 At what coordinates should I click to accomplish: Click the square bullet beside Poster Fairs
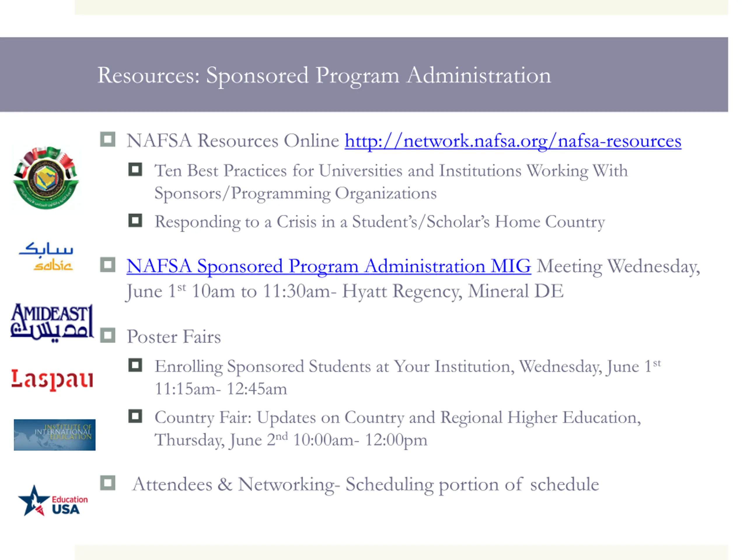click(x=108, y=335)
